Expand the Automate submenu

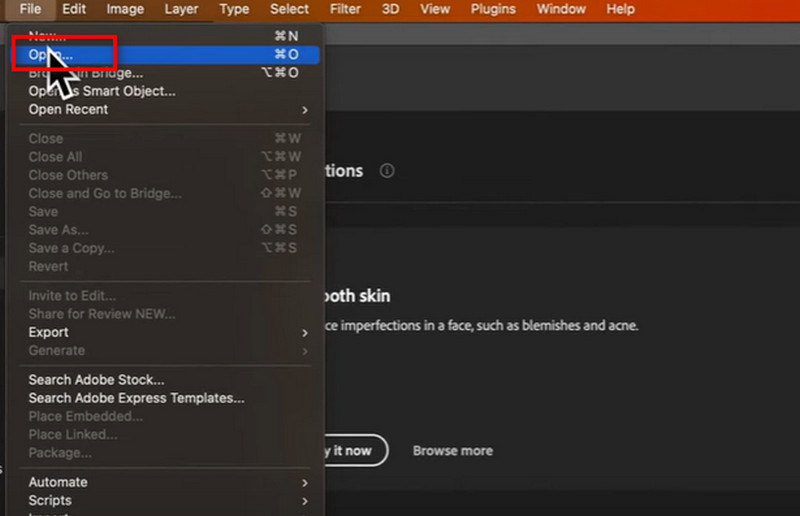click(58, 482)
